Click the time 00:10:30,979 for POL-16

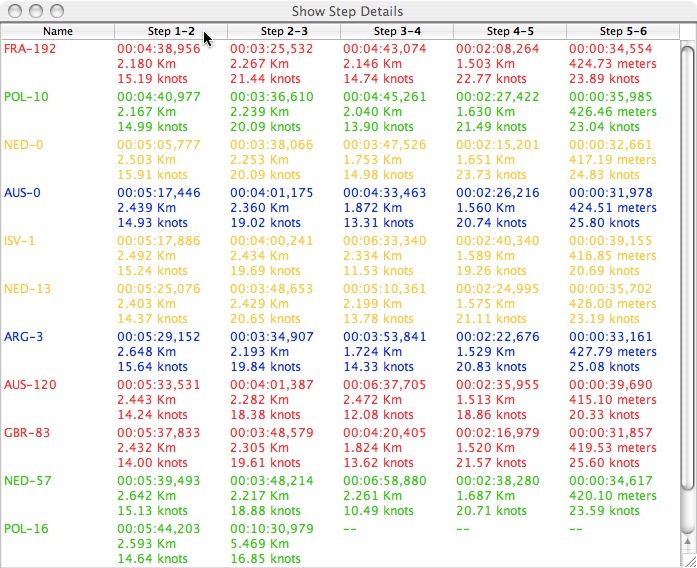click(x=272, y=528)
